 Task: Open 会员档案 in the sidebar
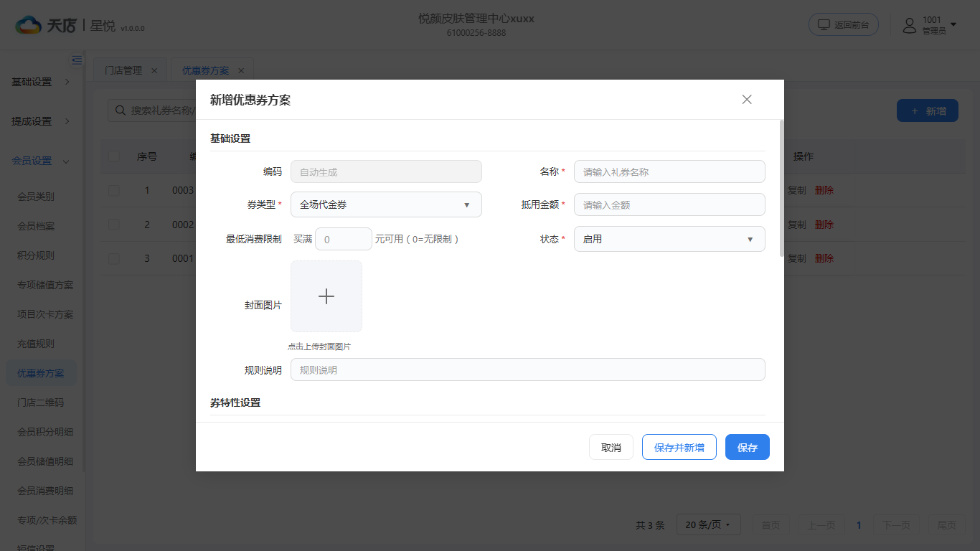36,226
